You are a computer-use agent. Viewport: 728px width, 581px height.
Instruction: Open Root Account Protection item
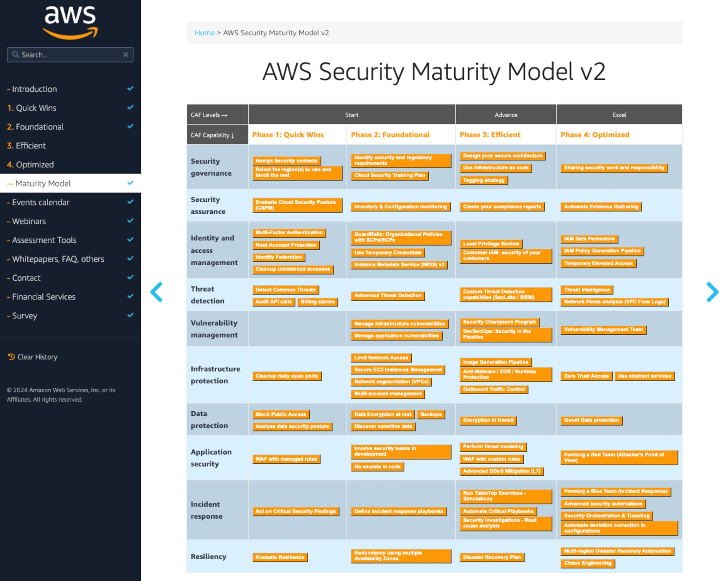(x=286, y=245)
